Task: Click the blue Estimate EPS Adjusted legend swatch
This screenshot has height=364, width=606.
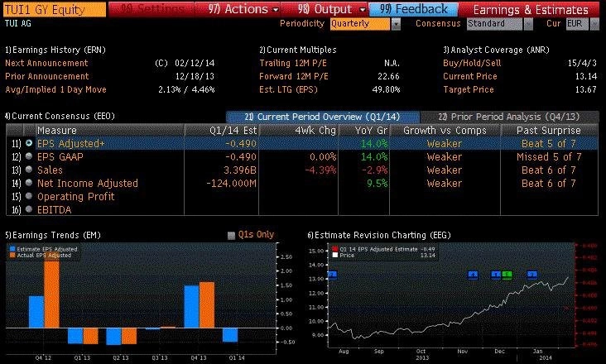Action: [x=12, y=249]
